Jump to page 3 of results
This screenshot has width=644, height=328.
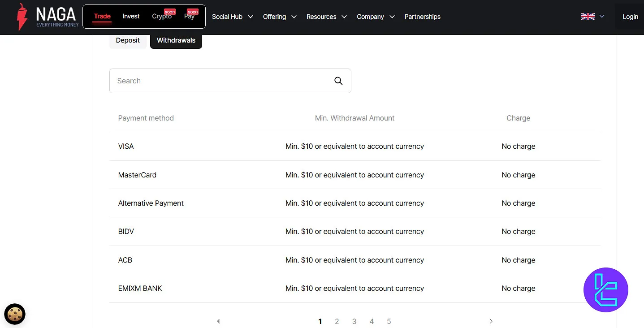tap(354, 321)
